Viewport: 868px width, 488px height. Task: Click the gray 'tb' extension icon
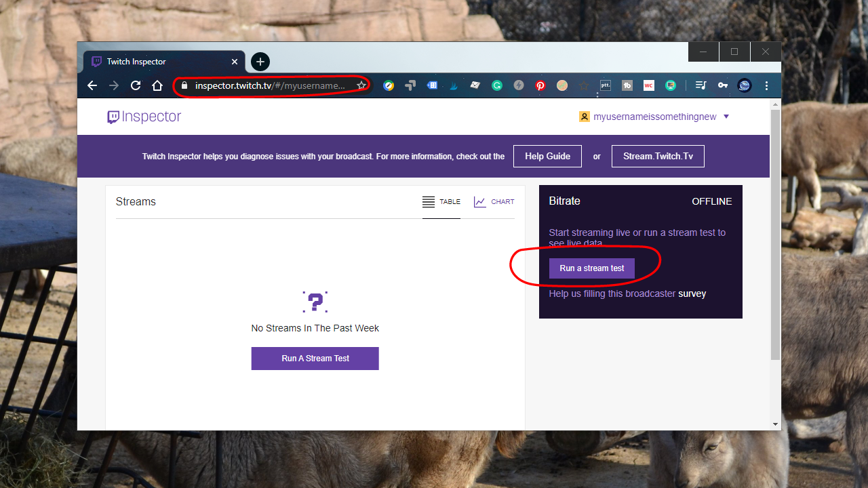[627, 85]
